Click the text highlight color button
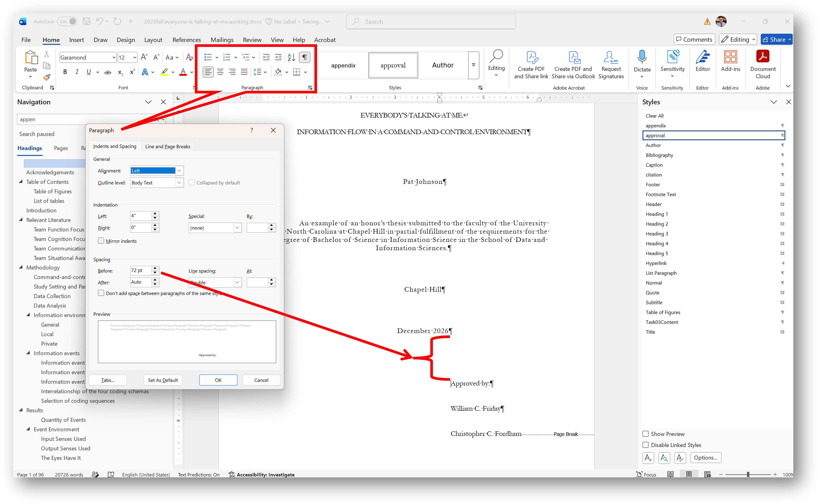Viewport: 820px width, 504px height. (164, 72)
